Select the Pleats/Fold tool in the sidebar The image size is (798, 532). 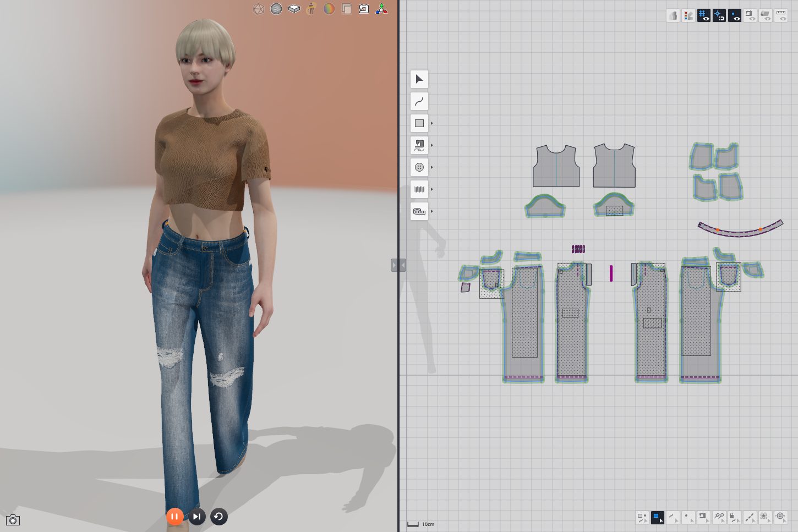[x=419, y=189]
